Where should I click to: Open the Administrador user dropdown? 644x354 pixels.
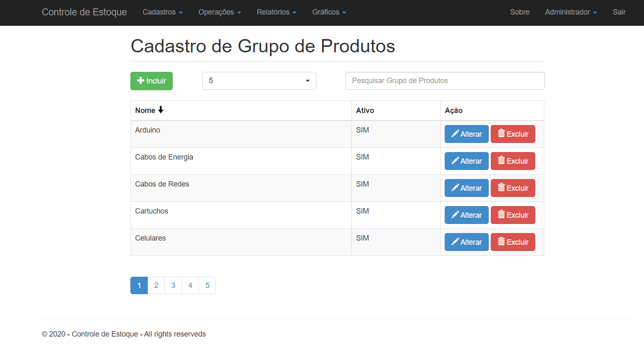[571, 12]
